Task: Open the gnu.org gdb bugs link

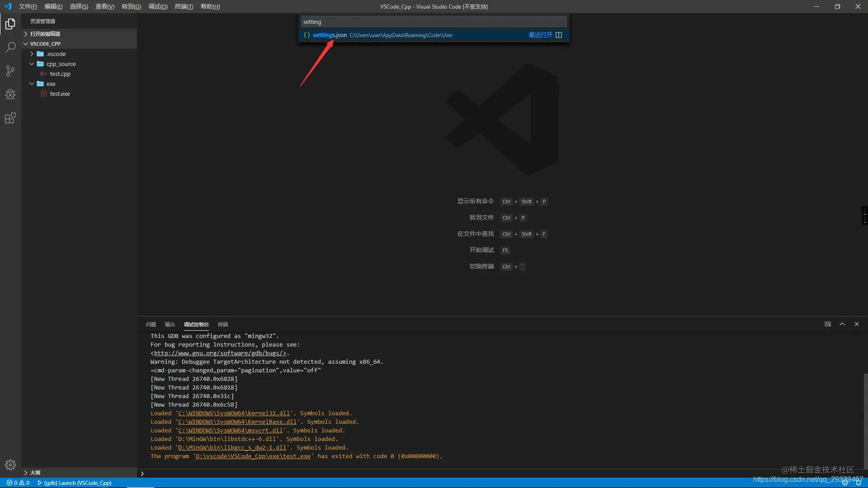Action: click(x=220, y=353)
